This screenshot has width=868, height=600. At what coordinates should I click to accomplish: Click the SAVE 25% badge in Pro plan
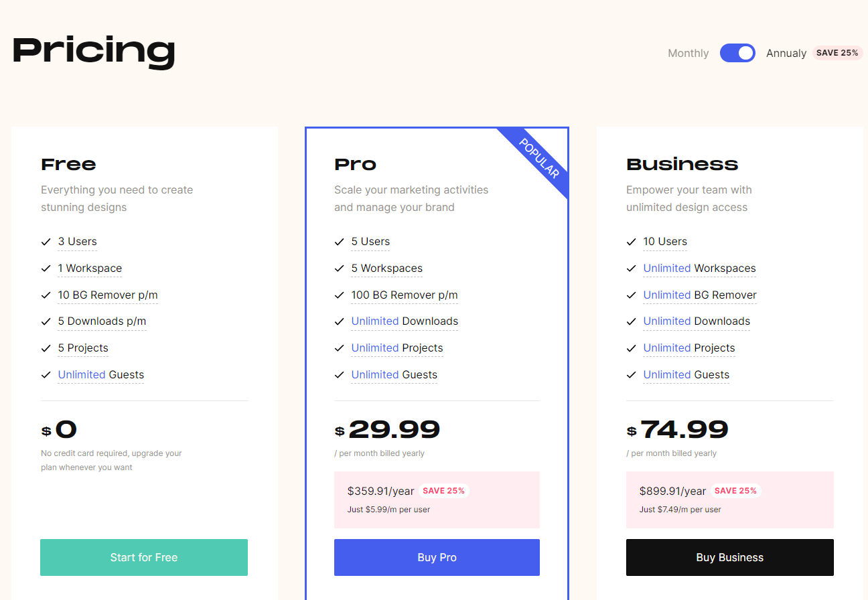point(444,491)
